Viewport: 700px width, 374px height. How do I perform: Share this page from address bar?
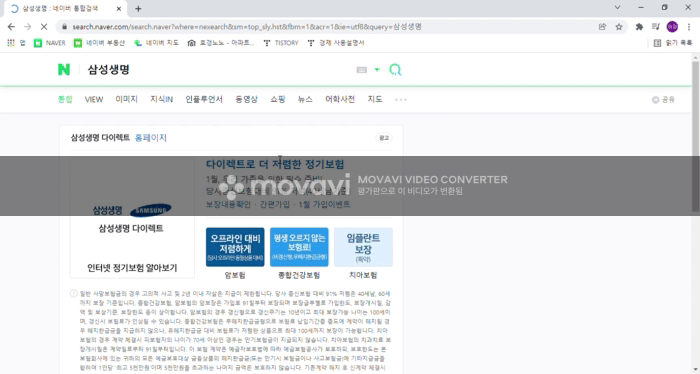coord(602,27)
